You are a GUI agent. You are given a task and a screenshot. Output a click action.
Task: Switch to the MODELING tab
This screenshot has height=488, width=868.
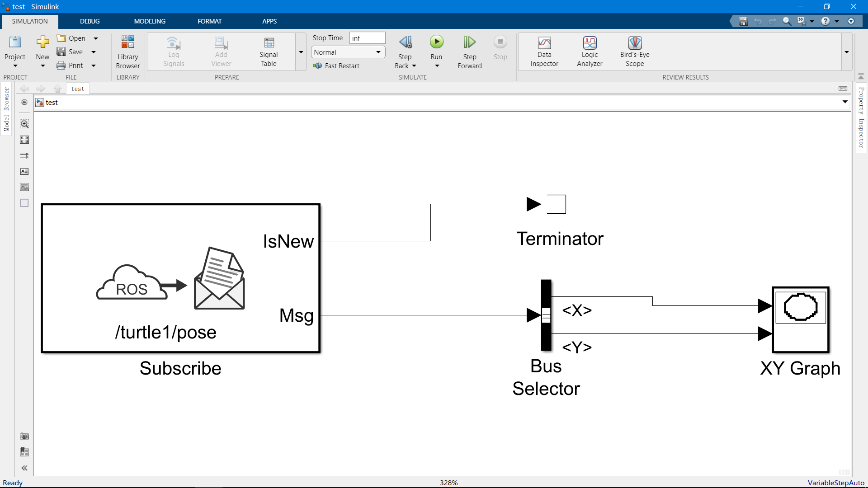(x=150, y=21)
